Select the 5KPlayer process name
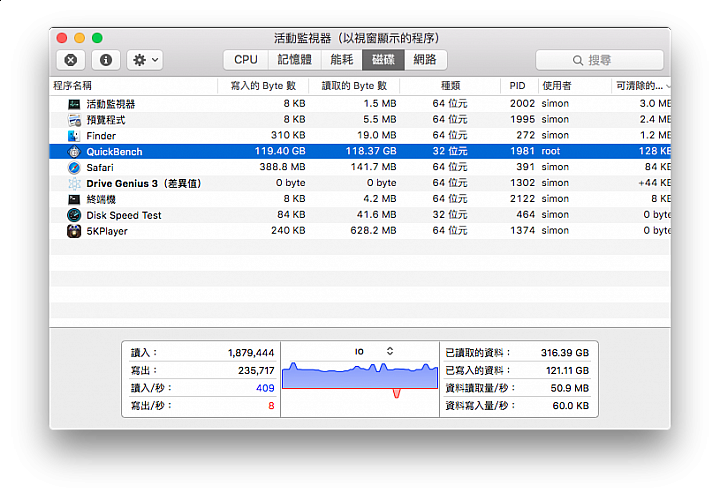Viewport: 720px width, 500px height. click(x=107, y=231)
